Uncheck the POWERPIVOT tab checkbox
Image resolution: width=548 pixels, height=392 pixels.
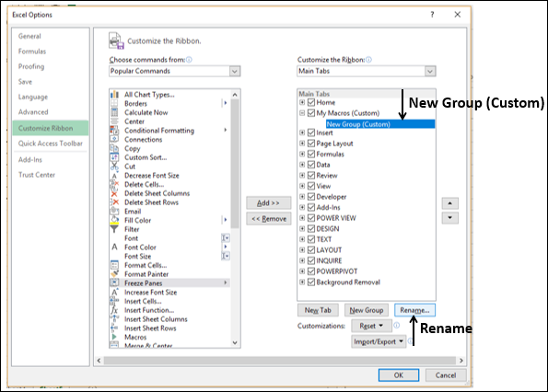[311, 271]
